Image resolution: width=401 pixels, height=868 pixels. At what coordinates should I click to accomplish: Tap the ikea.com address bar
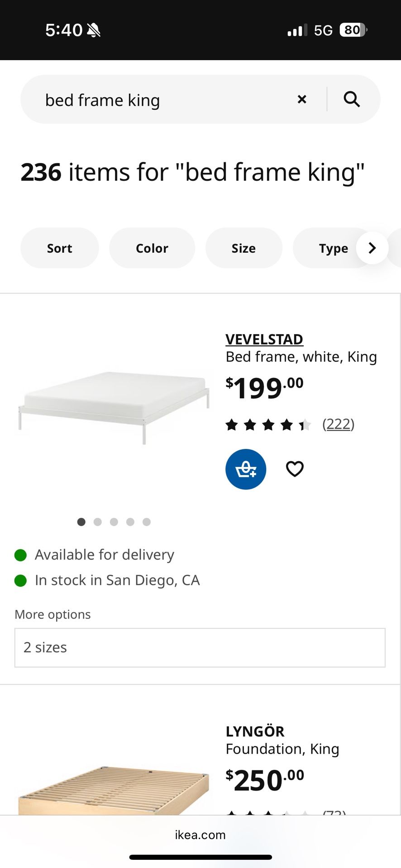pyautogui.click(x=200, y=835)
